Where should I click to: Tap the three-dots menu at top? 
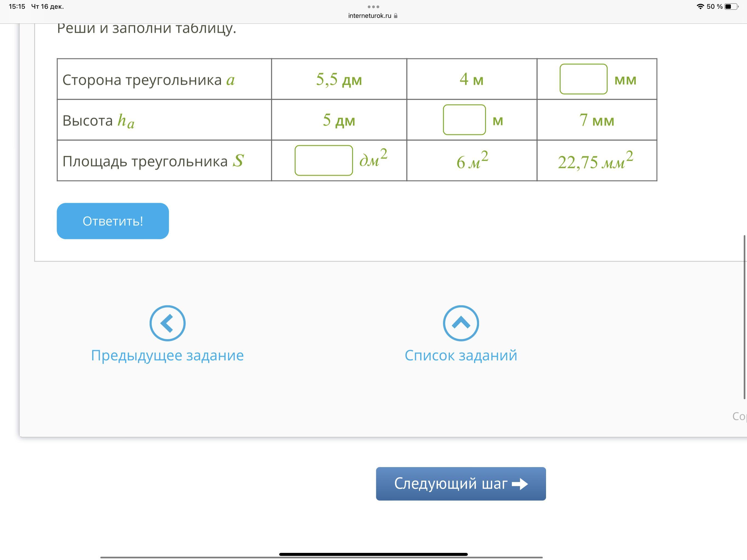click(x=373, y=7)
